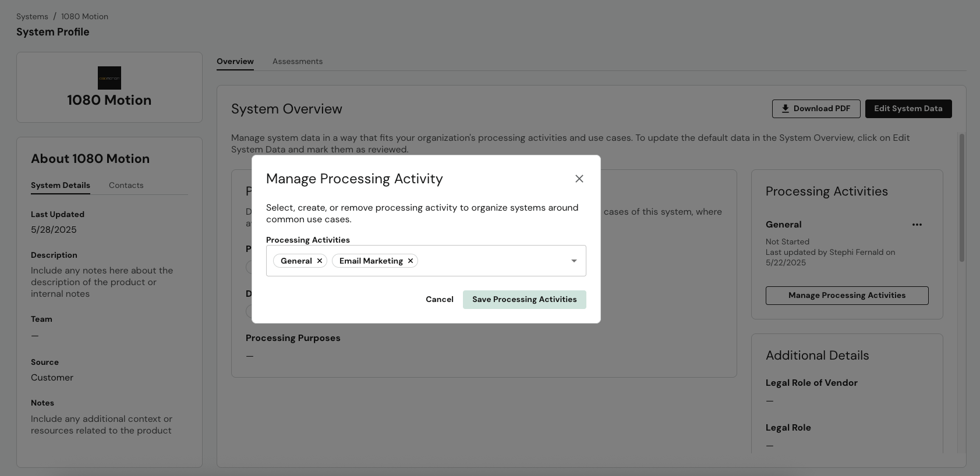Select the Overview tab
The image size is (980, 476).
(x=235, y=61)
